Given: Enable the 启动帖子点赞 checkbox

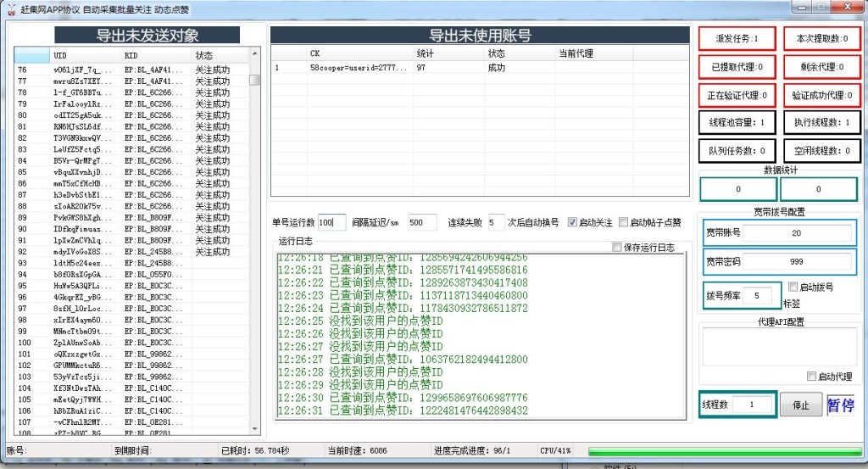Looking at the screenshot, I should pos(624,222).
